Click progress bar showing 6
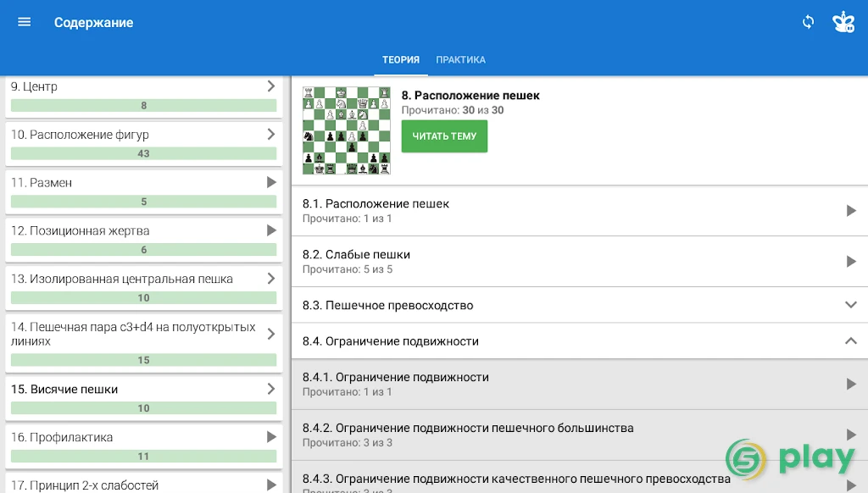The width and height of the screenshot is (868, 493). click(x=144, y=250)
